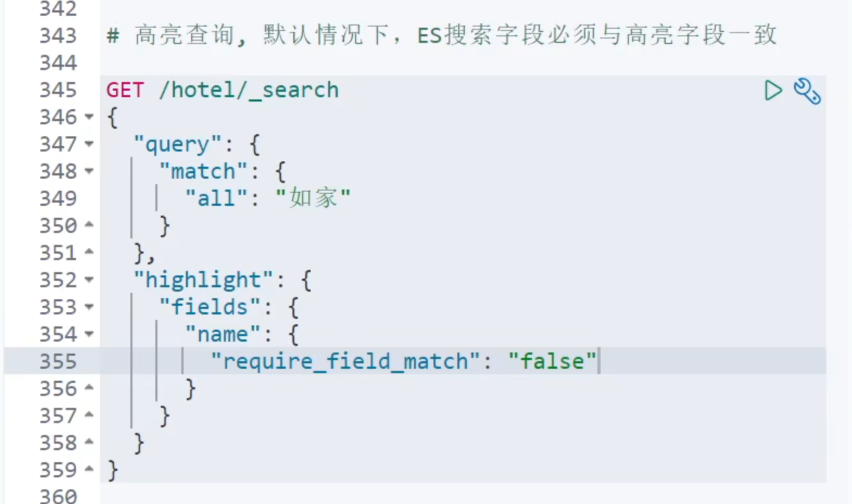The width and height of the screenshot is (852, 504).
Task: Fold the "name" block on line 354
Action: pyautogui.click(x=89, y=334)
